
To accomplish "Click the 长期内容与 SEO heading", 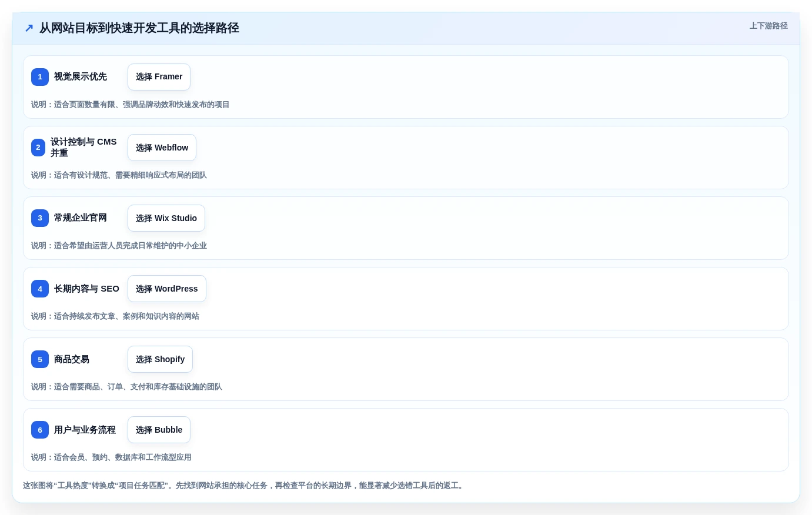I will coord(86,289).
